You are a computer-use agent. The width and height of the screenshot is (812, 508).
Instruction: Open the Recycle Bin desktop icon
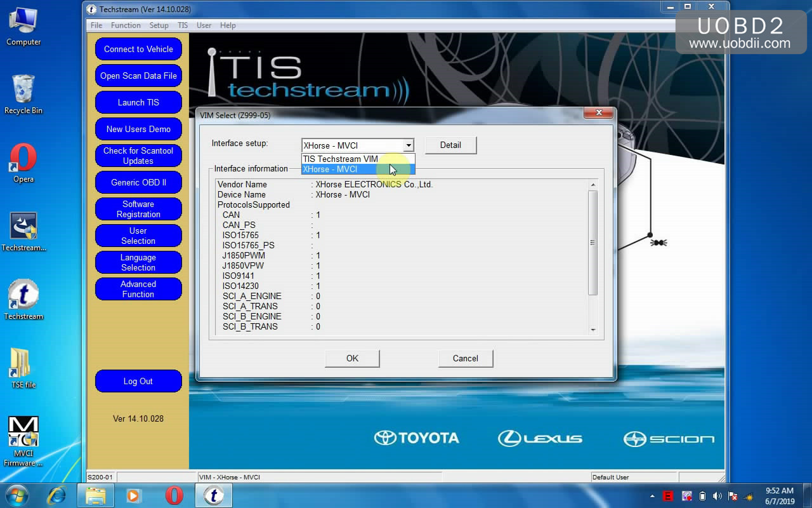pyautogui.click(x=23, y=94)
